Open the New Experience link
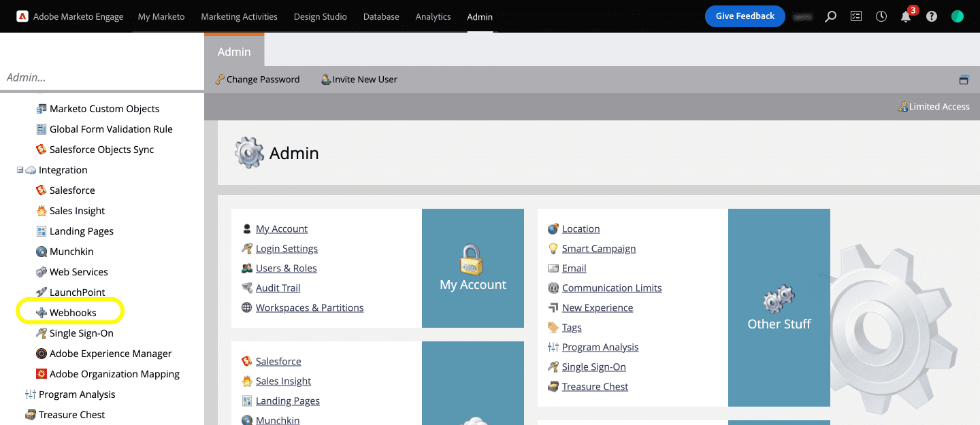Screen dimensions: 980x425 coord(598,308)
